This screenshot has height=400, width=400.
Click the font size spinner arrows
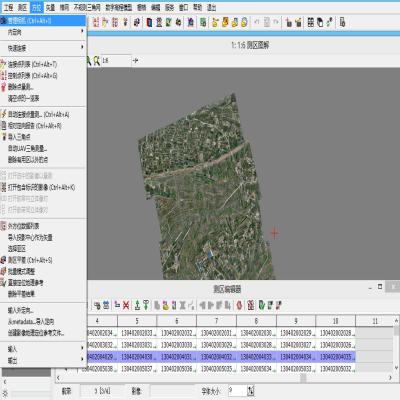[251, 390]
